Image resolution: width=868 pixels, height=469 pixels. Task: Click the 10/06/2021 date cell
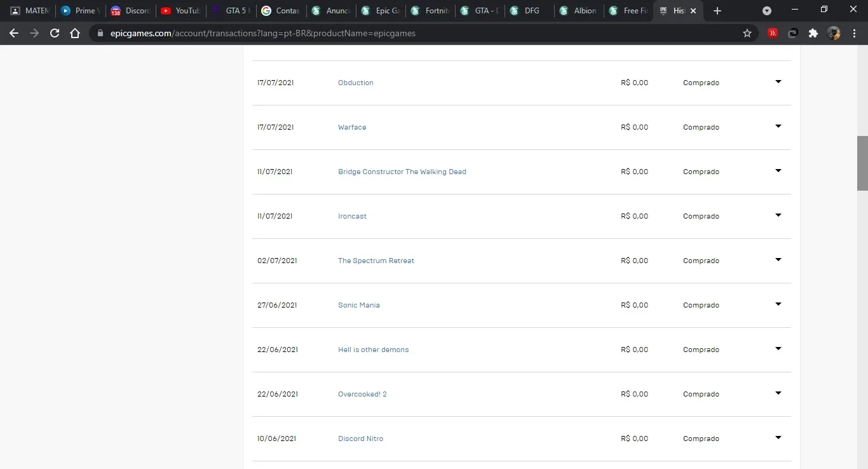(x=276, y=438)
